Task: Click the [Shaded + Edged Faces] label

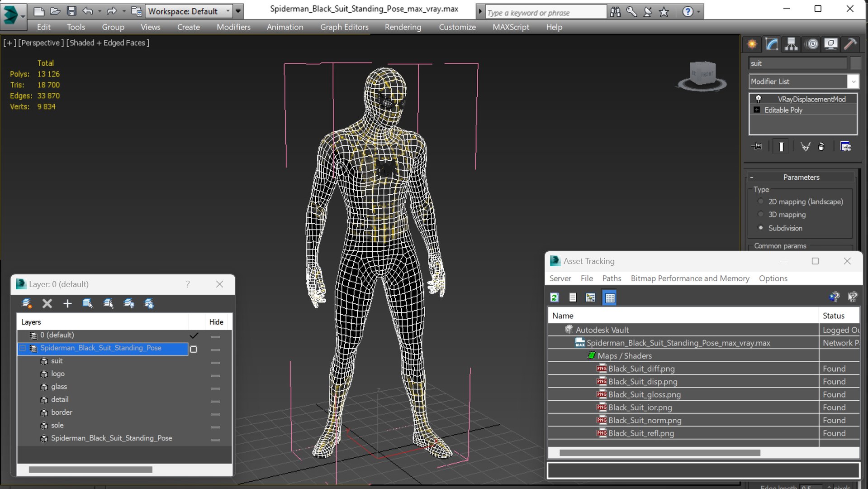Action: point(108,43)
